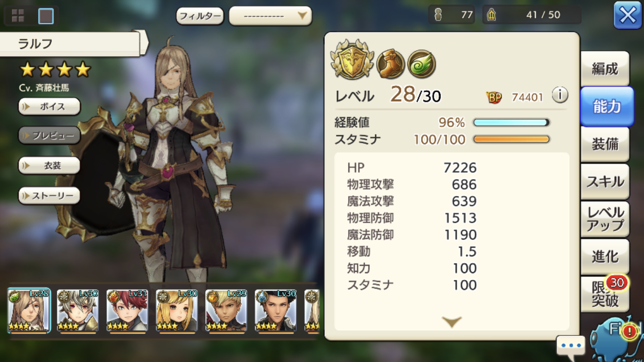Open the ストーリー button
Viewport: 644px width, 362px height.
click(49, 195)
